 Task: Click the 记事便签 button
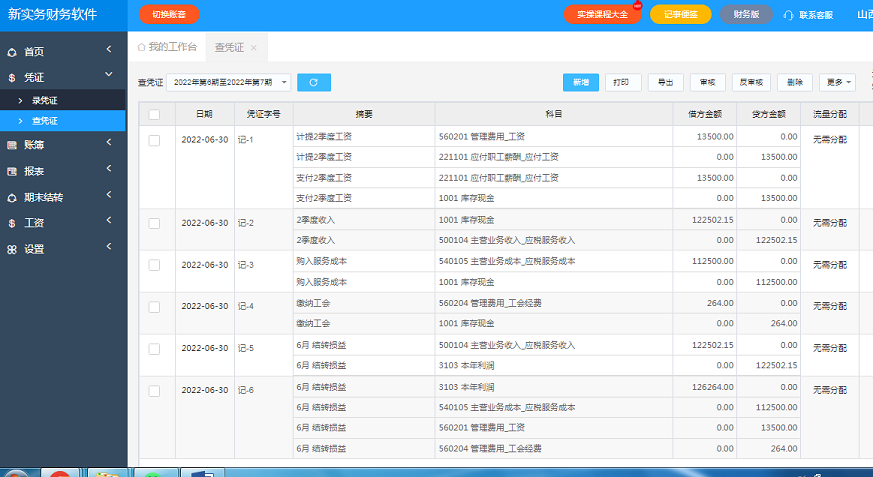[680, 14]
